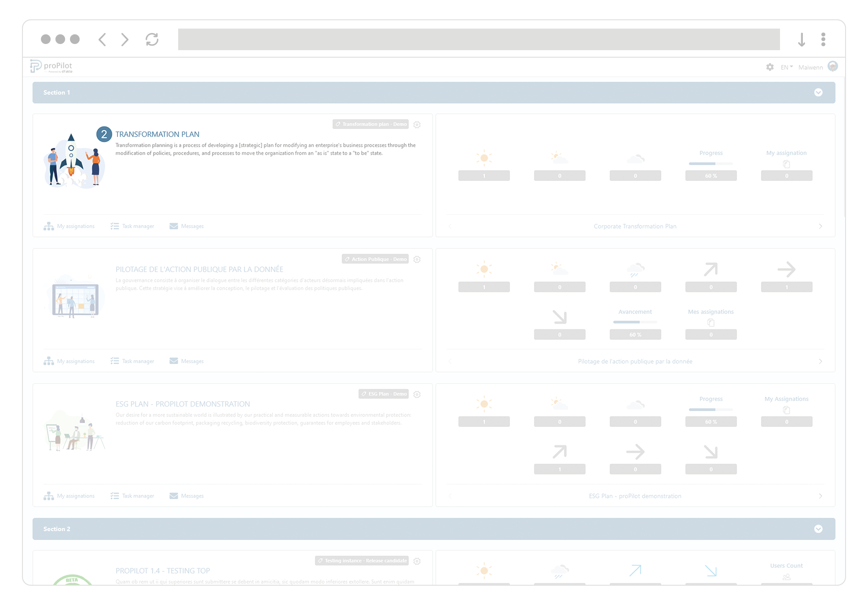Click My assignations icon on the Pilotage card
Screen dimensions: 868x609
pyautogui.click(x=48, y=361)
